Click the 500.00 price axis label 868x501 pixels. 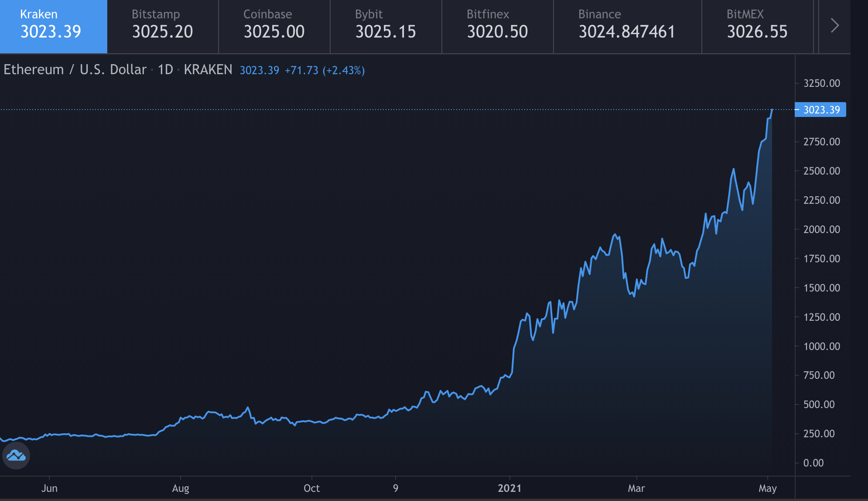pyautogui.click(x=819, y=404)
